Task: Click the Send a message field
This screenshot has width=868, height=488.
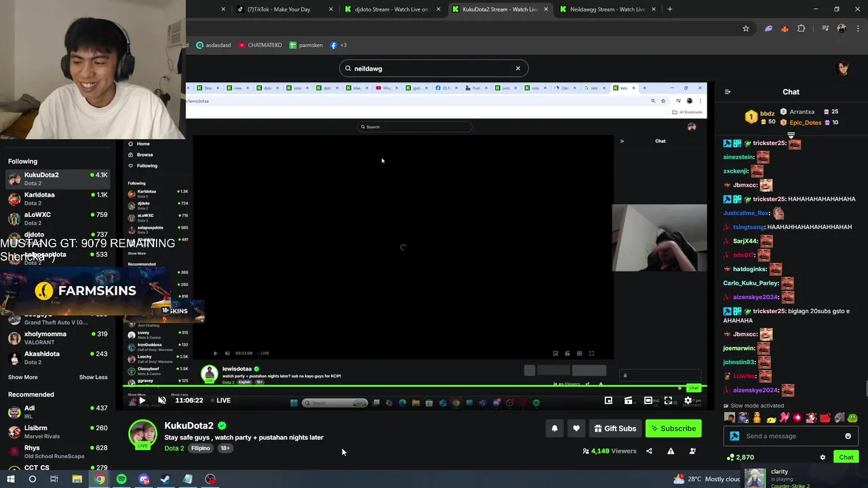Action: coord(791,436)
